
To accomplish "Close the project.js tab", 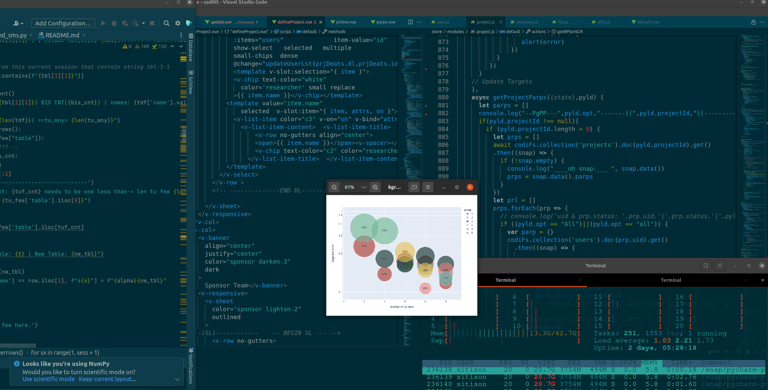I will click(x=500, y=22).
